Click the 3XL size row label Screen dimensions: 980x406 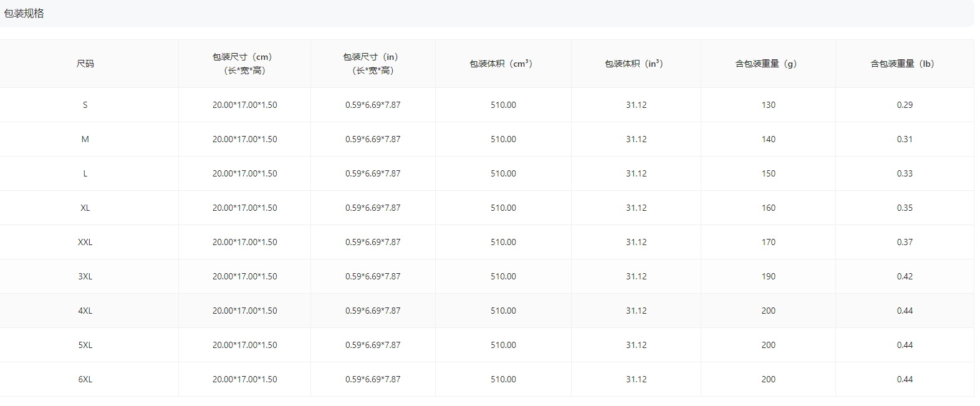[85, 276]
